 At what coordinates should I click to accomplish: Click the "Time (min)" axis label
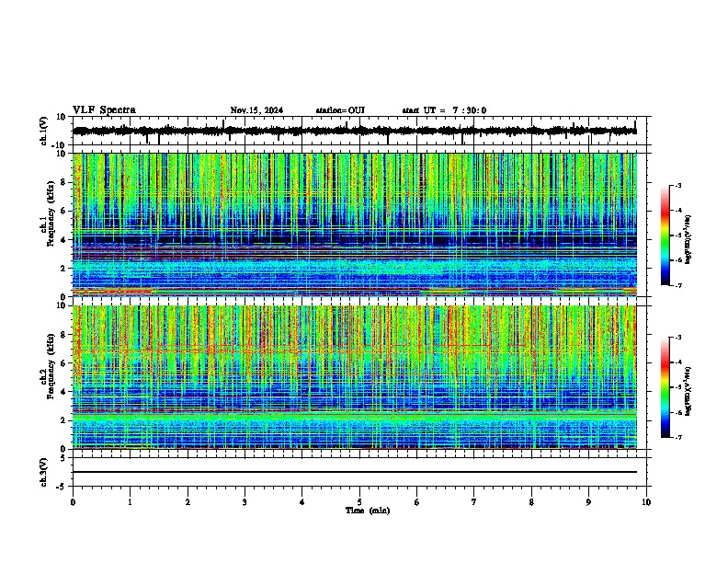(x=368, y=511)
